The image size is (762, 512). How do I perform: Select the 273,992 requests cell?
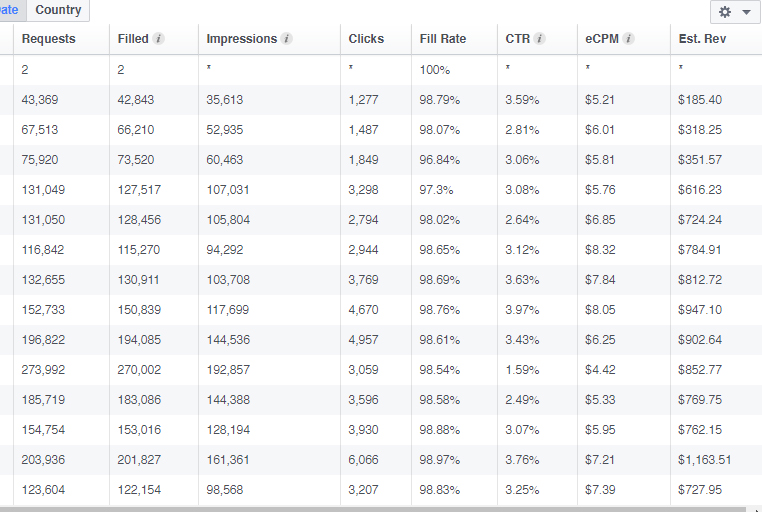click(x=43, y=370)
